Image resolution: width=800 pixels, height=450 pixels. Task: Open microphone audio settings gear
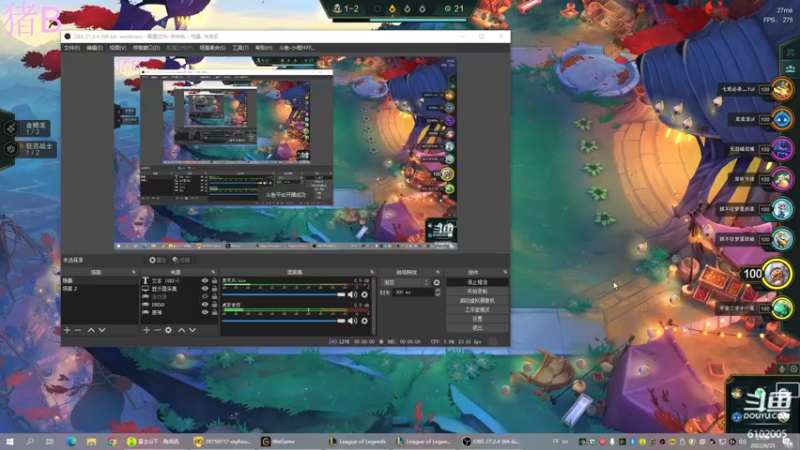[x=364, y=294]
